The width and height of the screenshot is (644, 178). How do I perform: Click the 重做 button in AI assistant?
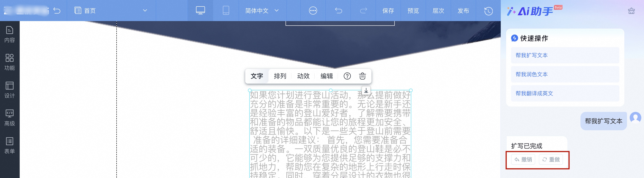(x=551, y=159)
